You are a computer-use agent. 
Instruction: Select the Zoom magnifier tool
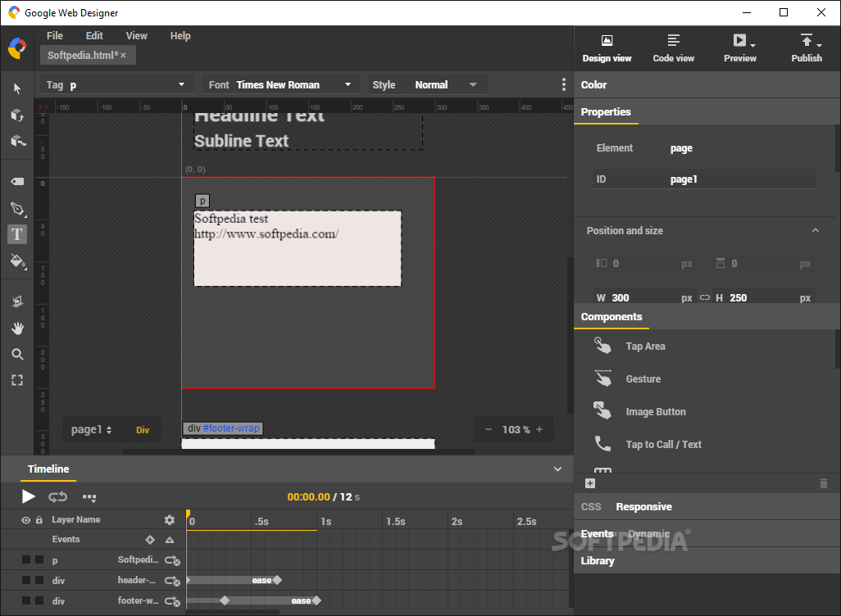tap(17, 355)
